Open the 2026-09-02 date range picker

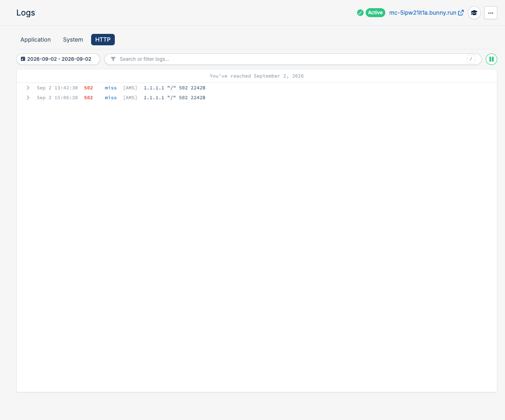[x=58, y=59]
